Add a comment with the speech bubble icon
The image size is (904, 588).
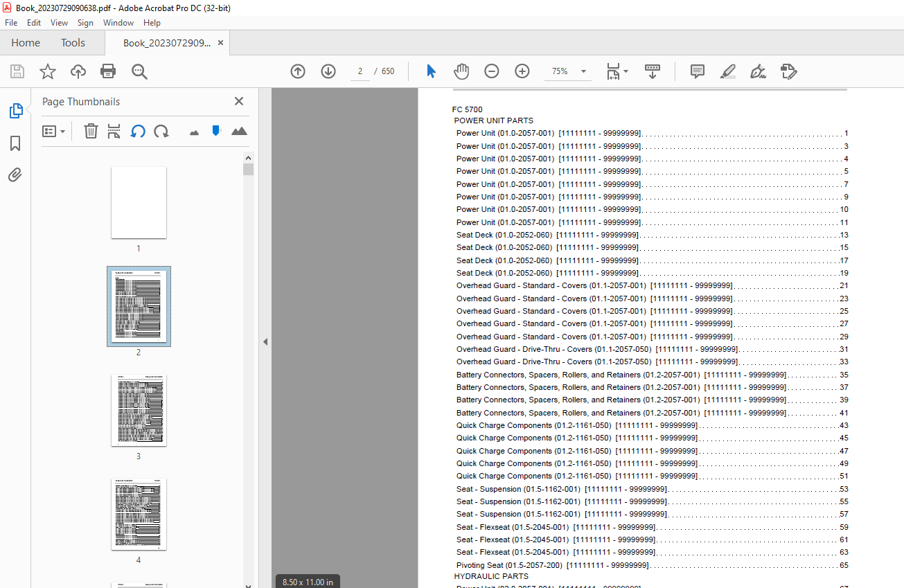[698, 71]
